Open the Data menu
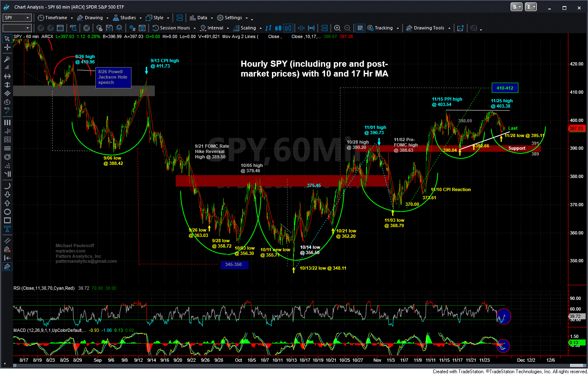The image size is (588, 374). coord(199,18)
